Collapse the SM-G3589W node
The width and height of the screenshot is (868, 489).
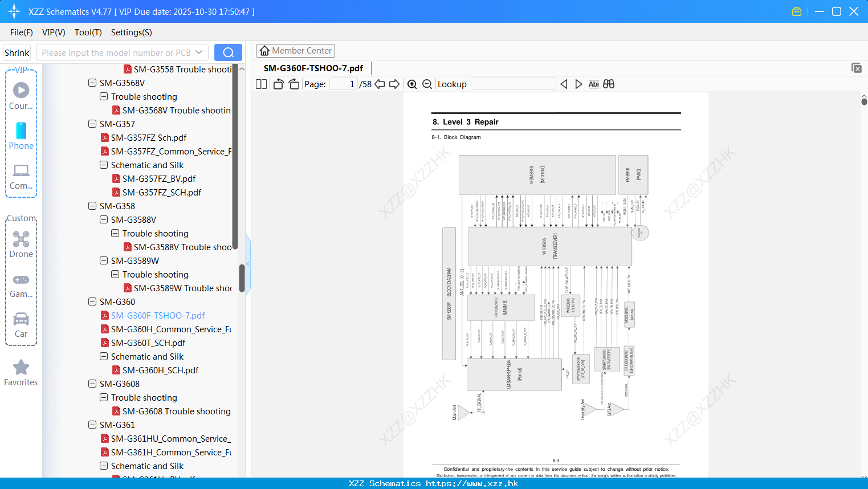pos(104,260)
